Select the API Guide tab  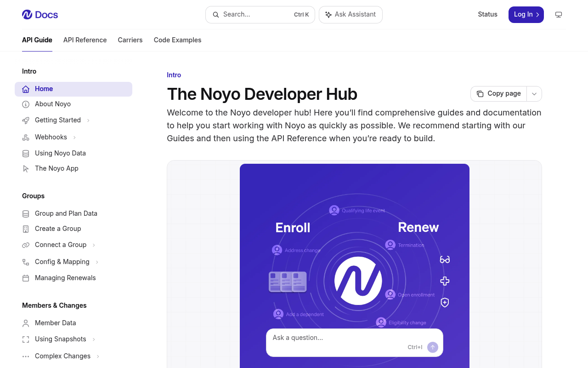click(37, 40)
